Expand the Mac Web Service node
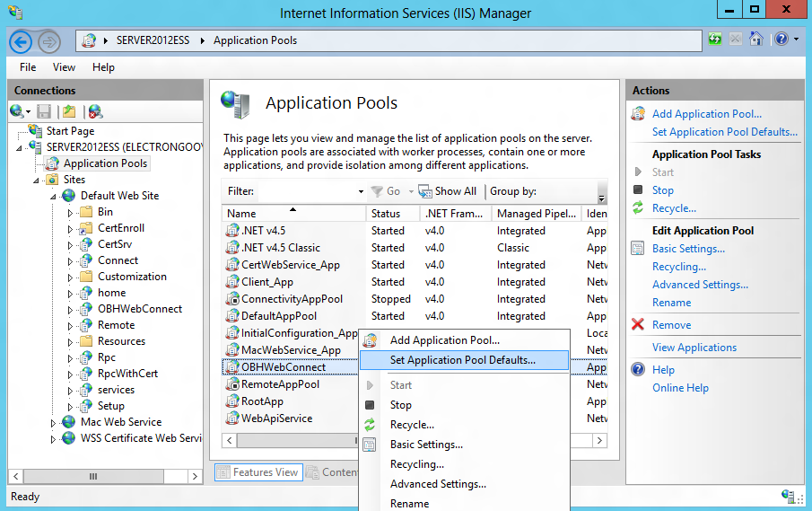 53,423
